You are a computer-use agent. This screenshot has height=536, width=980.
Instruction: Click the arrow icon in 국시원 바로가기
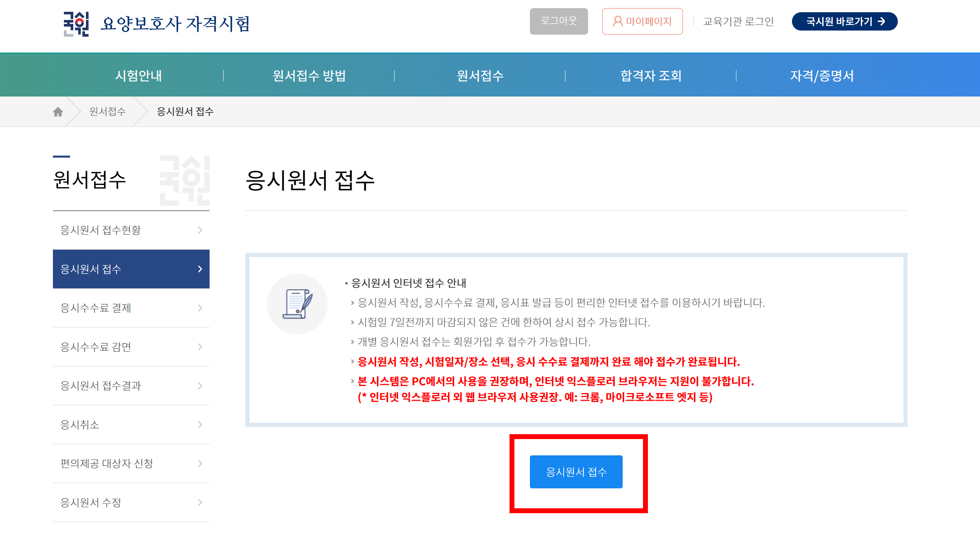click(x=882, y=21)
